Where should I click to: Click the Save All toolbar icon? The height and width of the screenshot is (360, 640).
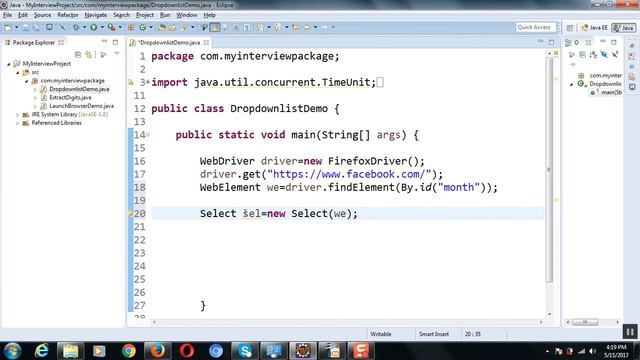(x=36, y=27)
